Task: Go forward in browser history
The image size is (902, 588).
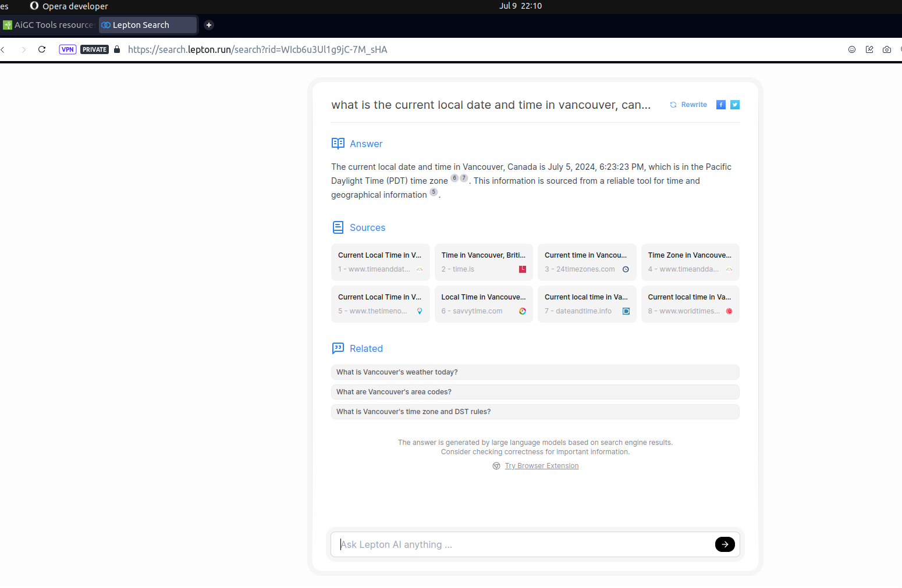Action: pos(23,49)
